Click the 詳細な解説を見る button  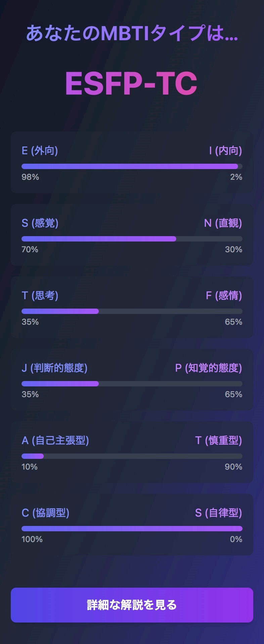click(132, 605)
